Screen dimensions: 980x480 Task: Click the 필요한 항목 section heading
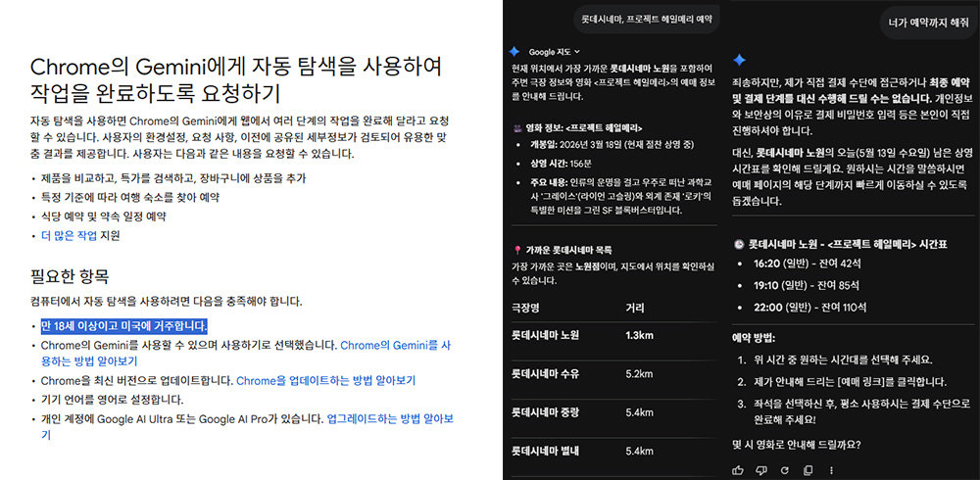(71, 275)
